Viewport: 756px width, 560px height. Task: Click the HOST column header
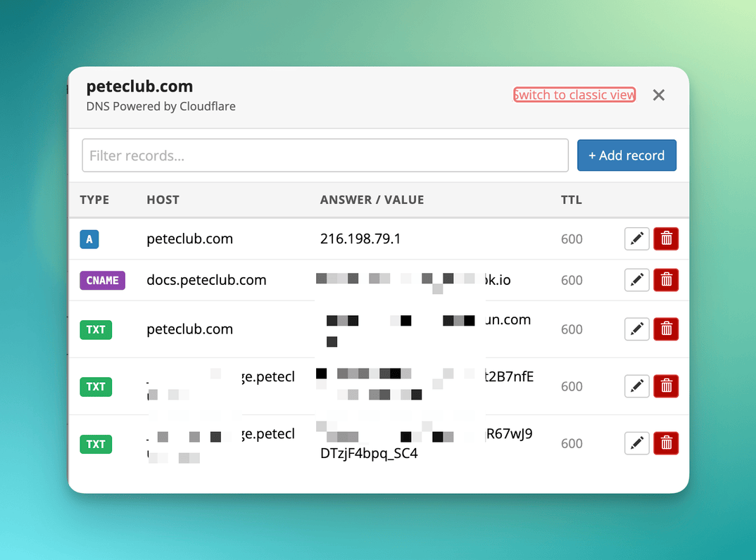click(163, 200)
